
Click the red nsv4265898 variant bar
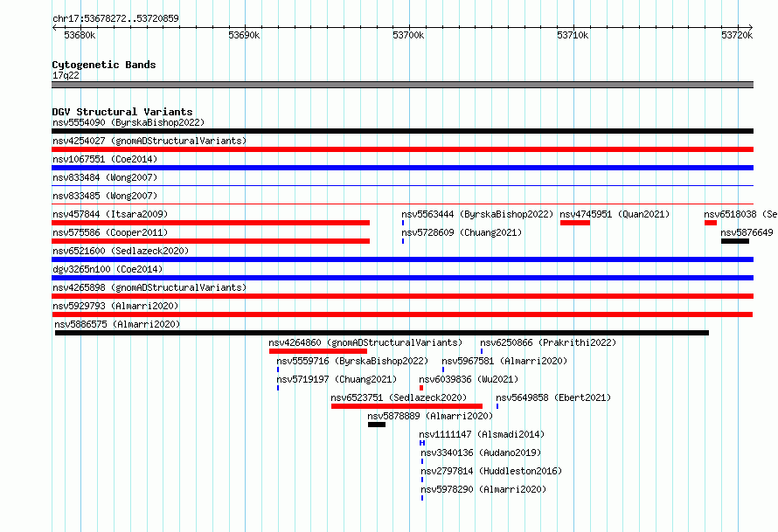click(402, 296)
